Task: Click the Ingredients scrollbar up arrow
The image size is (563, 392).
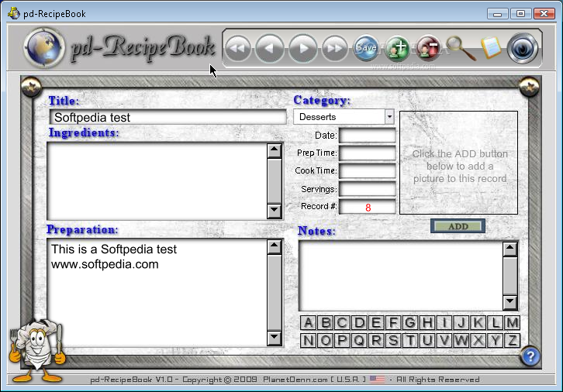Action: [275, 150]
